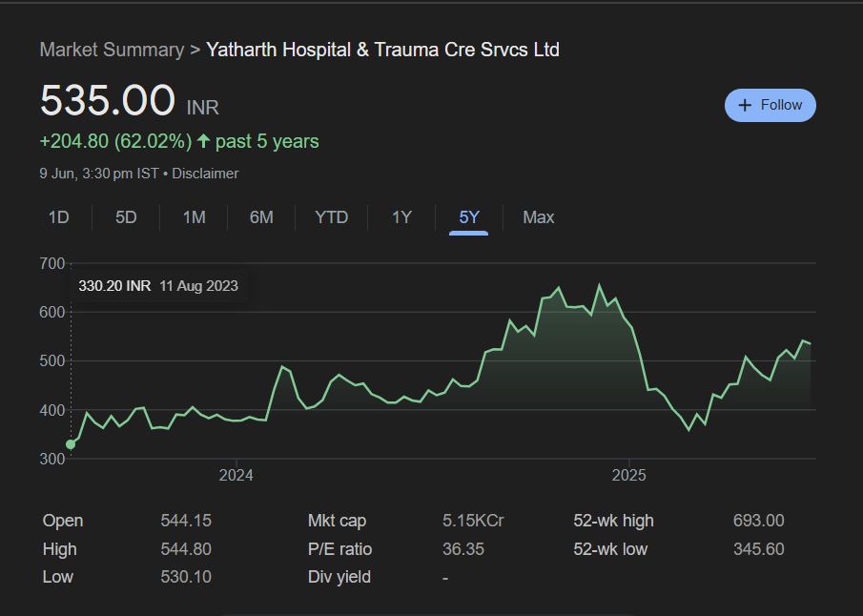Click the 2024 label on chart axis
863x616 pixels.
click(x=236, y=475)
